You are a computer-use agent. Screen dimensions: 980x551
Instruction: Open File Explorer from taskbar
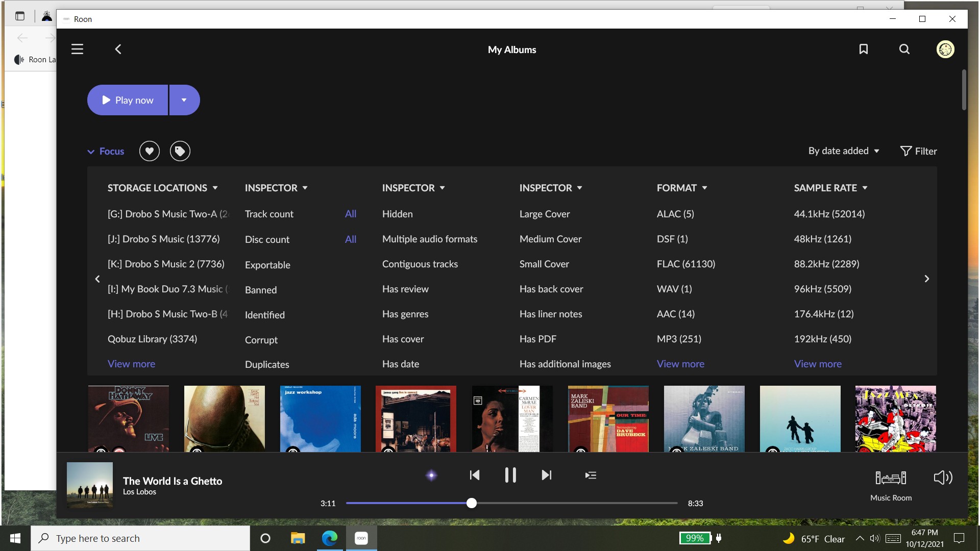coord(298,538)
